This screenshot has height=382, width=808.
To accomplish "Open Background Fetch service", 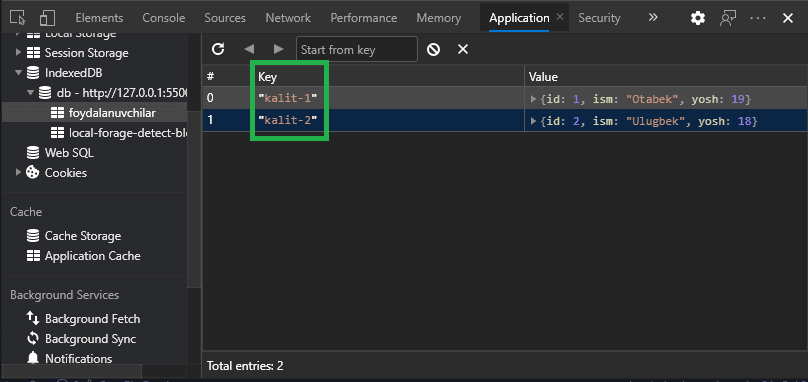I will (x=92, y=319).
